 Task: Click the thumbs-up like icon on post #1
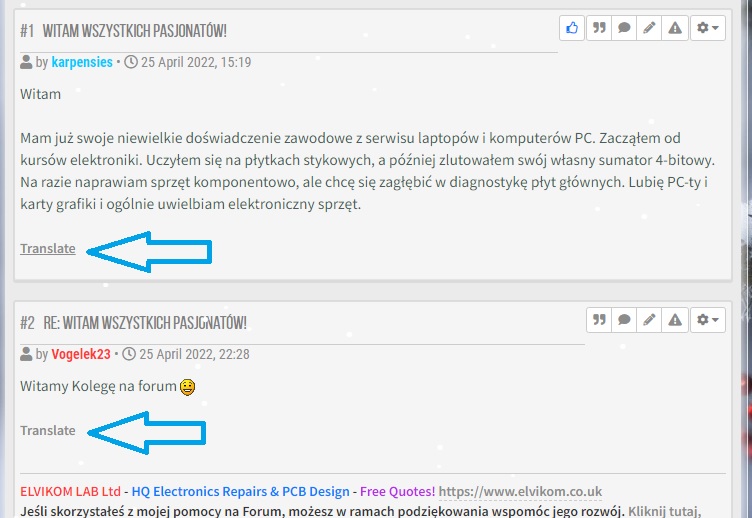pos(572,28)
